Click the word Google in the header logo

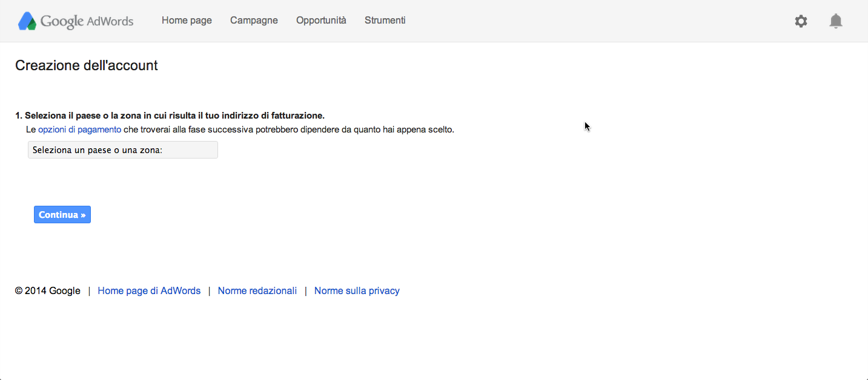click(x=62, y=21)
